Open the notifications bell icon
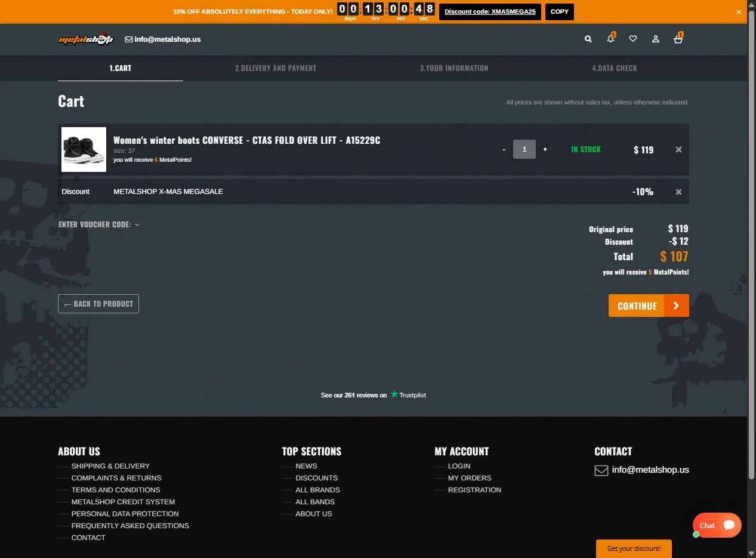This screenshot has height=558, width=756. pyautogui.click(x=610, y=39)
